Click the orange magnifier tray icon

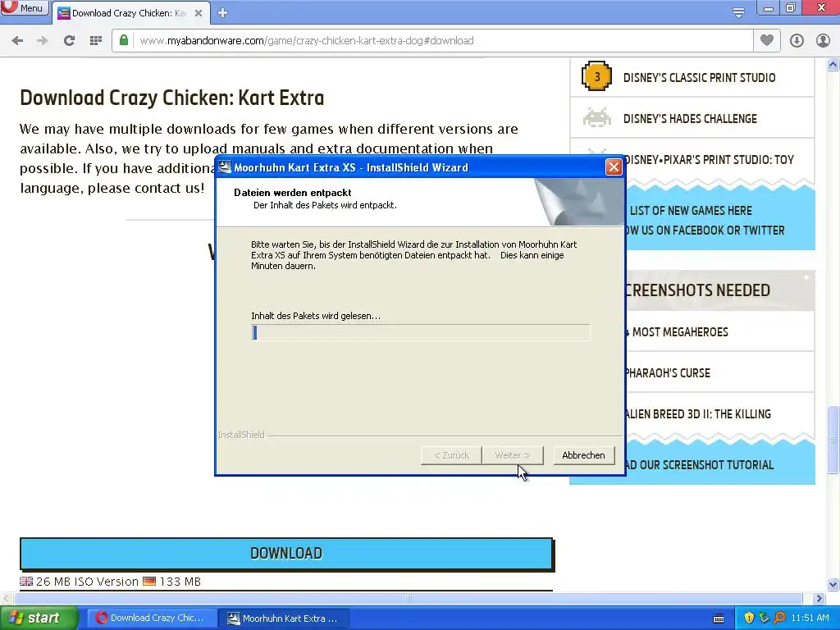(779, 619)
